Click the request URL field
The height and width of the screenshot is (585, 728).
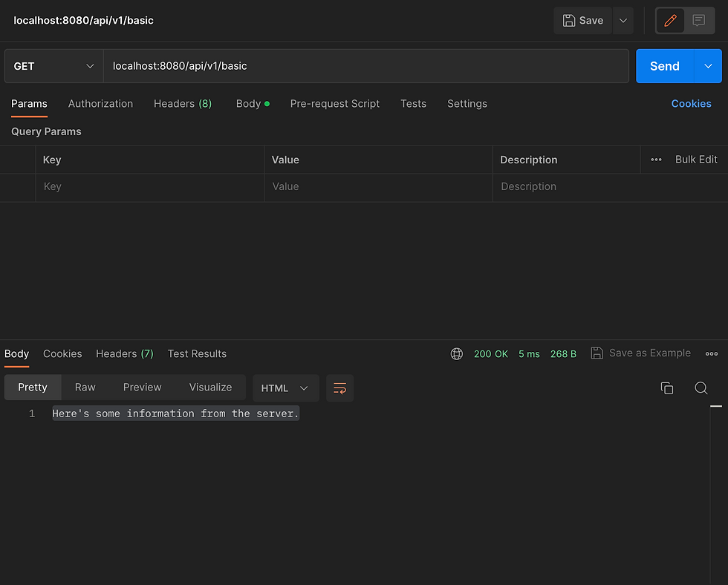pyautogui.click(x=365, y=66)
